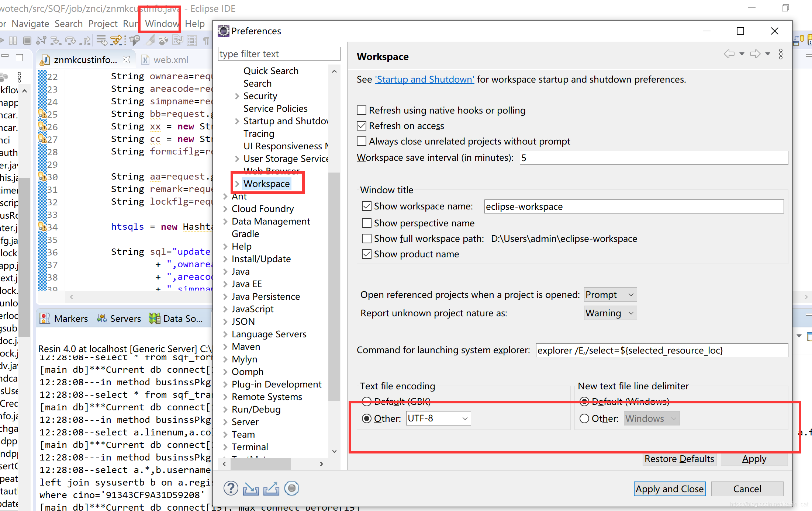Click the Apply button
The width and height of the screenshot is (812, 511).
[x=754, y=459]
